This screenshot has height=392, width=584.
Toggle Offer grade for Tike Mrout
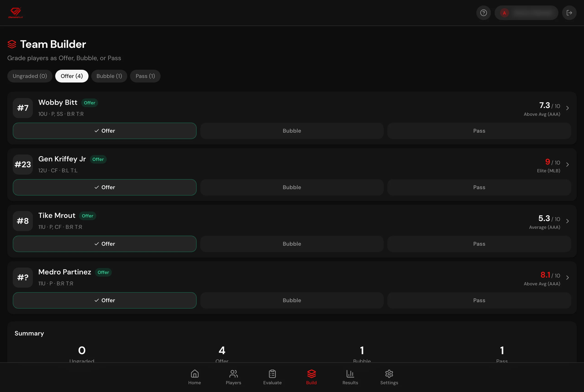[x=104, y=244]
